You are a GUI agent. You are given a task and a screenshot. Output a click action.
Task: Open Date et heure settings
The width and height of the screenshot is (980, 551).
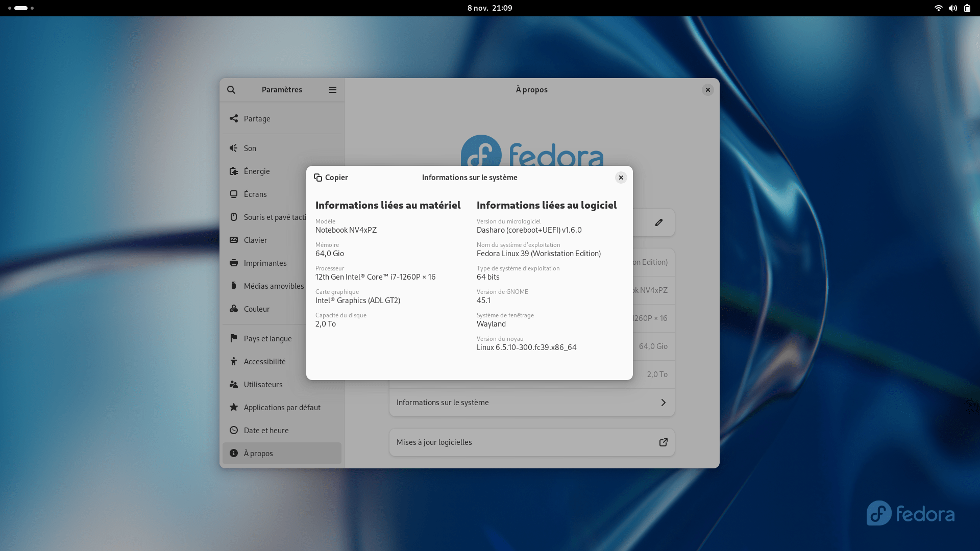click(266, 430)
